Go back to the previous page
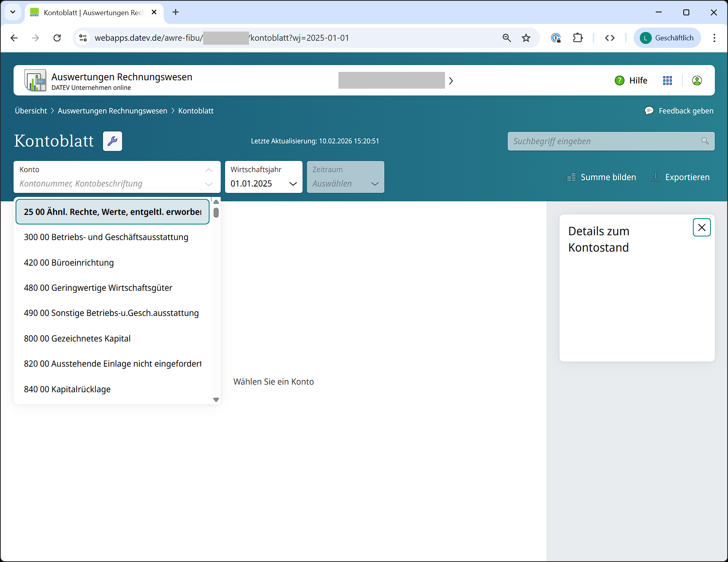This screenshot has height=562, width=728. [x=14, y=38]
